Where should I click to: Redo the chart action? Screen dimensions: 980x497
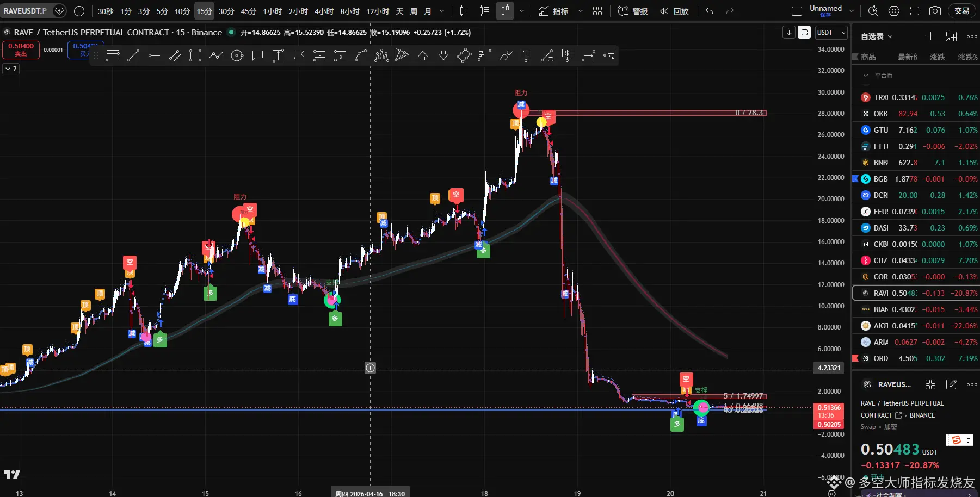tap(730, 11)
